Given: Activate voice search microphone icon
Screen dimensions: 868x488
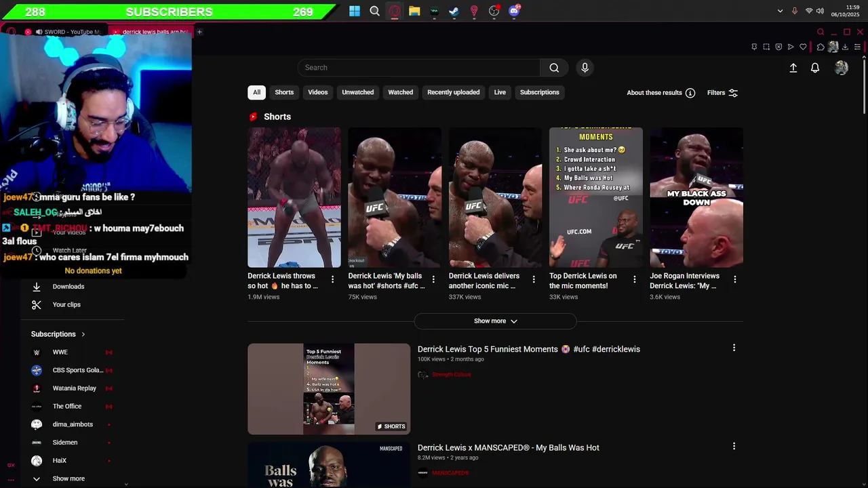Looking at the screenshot, I should click(585, 68).
